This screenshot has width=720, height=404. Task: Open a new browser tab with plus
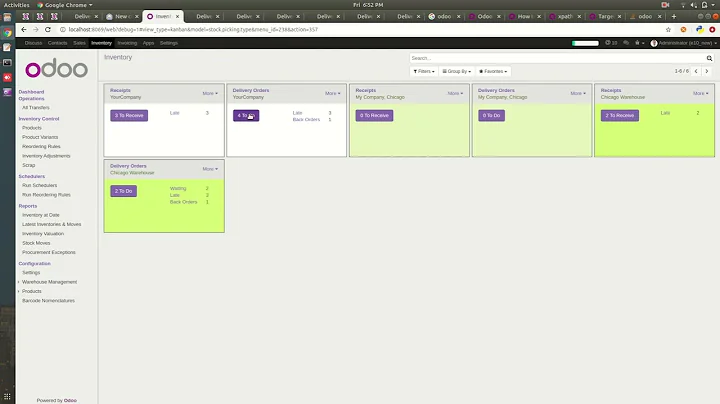[674, 17]
